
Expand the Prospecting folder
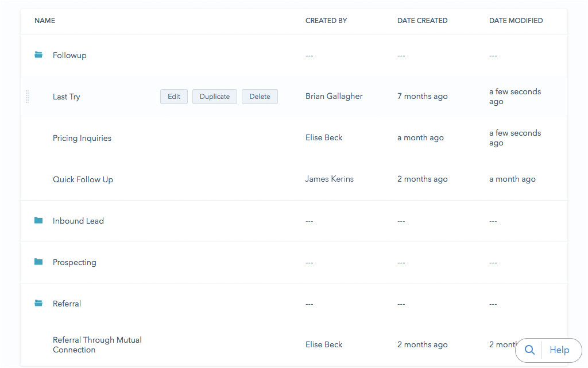click(x=74, y=262)
